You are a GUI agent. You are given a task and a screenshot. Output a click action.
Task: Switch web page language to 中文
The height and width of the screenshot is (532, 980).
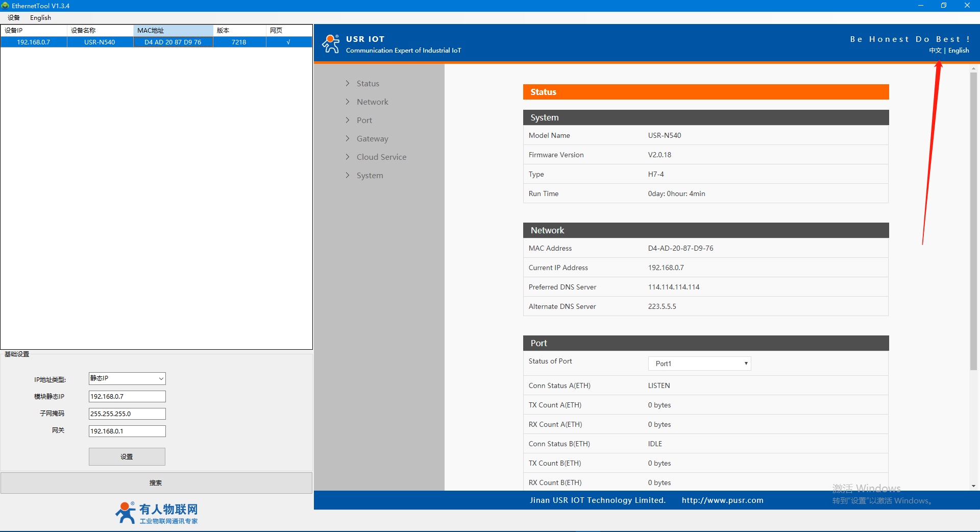[935, 51]
